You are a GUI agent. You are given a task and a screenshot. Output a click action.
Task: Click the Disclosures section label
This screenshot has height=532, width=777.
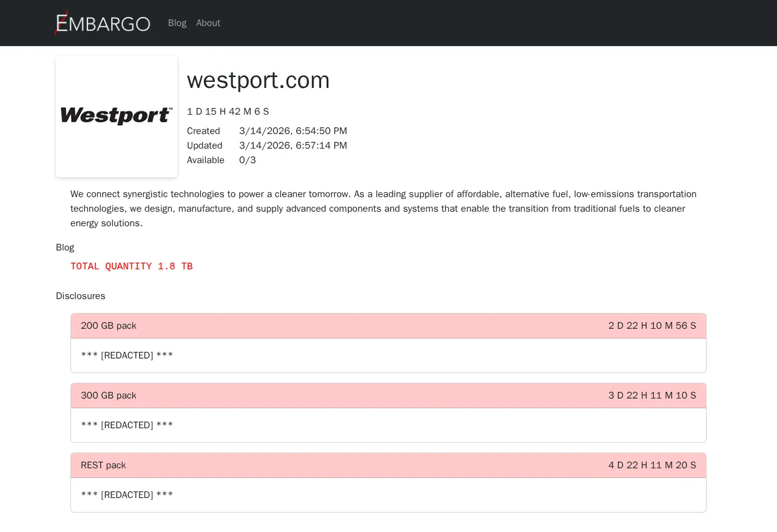coord(81,296)
